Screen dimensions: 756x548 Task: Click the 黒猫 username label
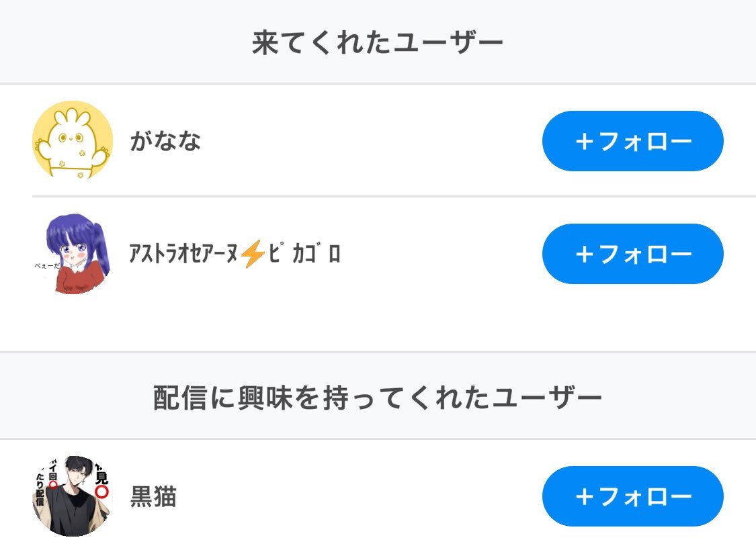click(x=153, y=497)
